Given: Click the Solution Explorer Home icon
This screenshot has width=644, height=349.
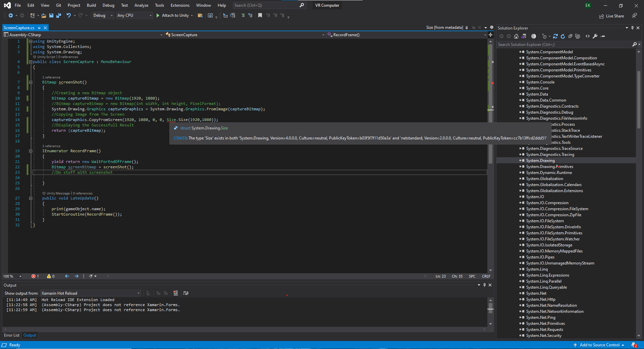Looking at the screenshot, I should click(516, 36).
